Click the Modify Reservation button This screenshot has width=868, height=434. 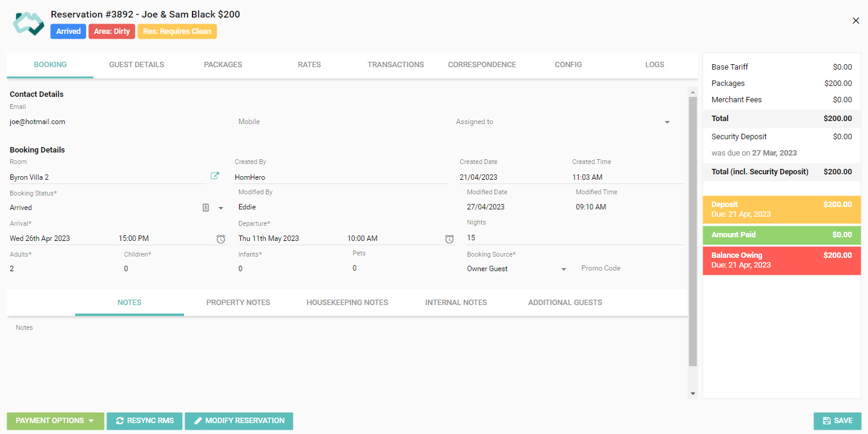click(x=238, y=421)
